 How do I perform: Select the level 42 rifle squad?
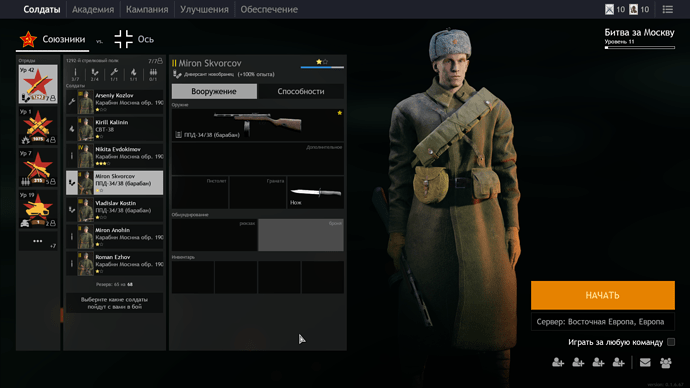[x=38, y=84]
